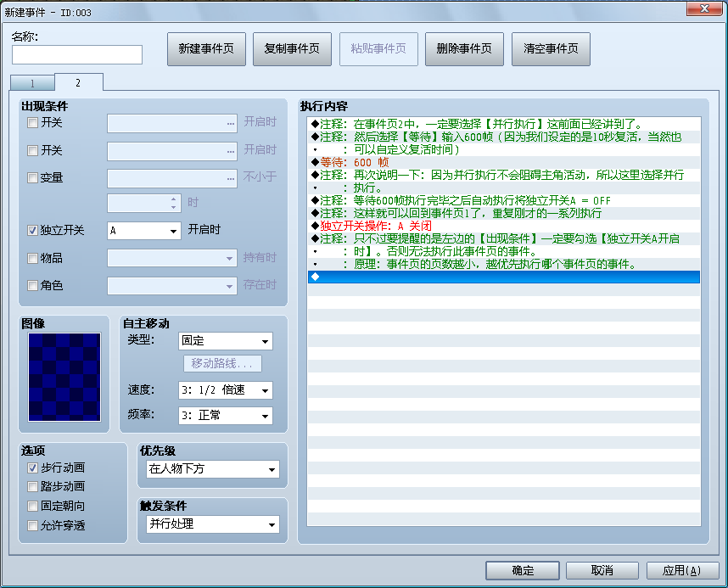Select the highlighted empty command line
The height and width of the screenshot is (588, 728).
[504, 277]
